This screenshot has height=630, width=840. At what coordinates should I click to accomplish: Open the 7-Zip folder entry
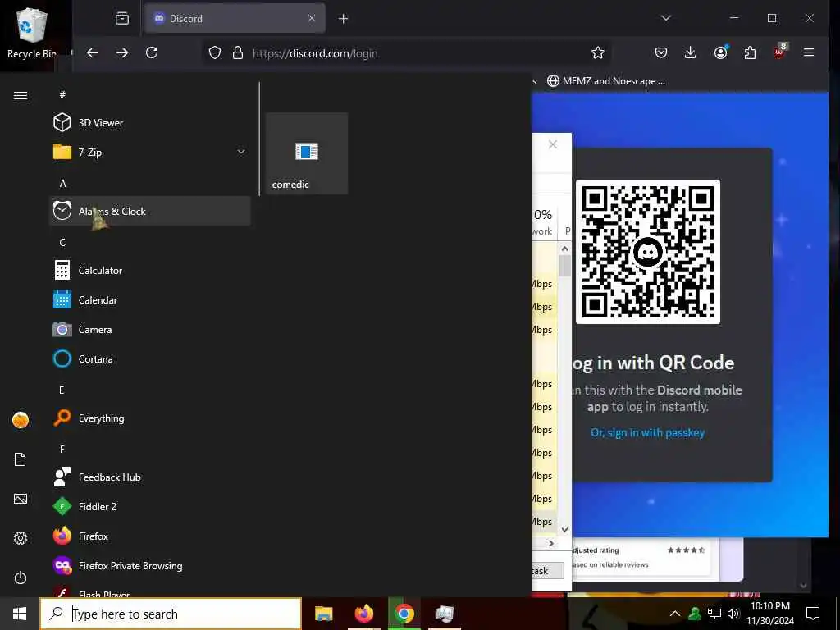pos(149,152)
